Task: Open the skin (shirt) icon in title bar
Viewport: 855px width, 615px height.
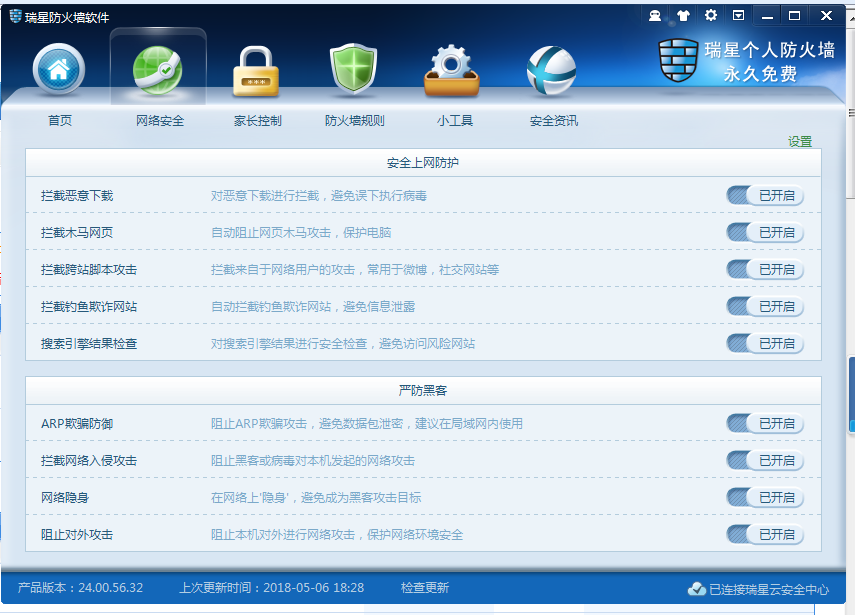Action: tap(683, 16)
